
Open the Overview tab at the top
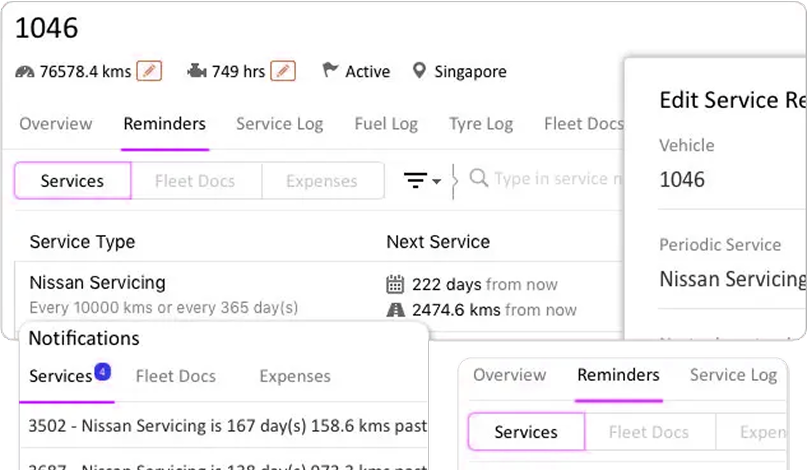(56, 124)
